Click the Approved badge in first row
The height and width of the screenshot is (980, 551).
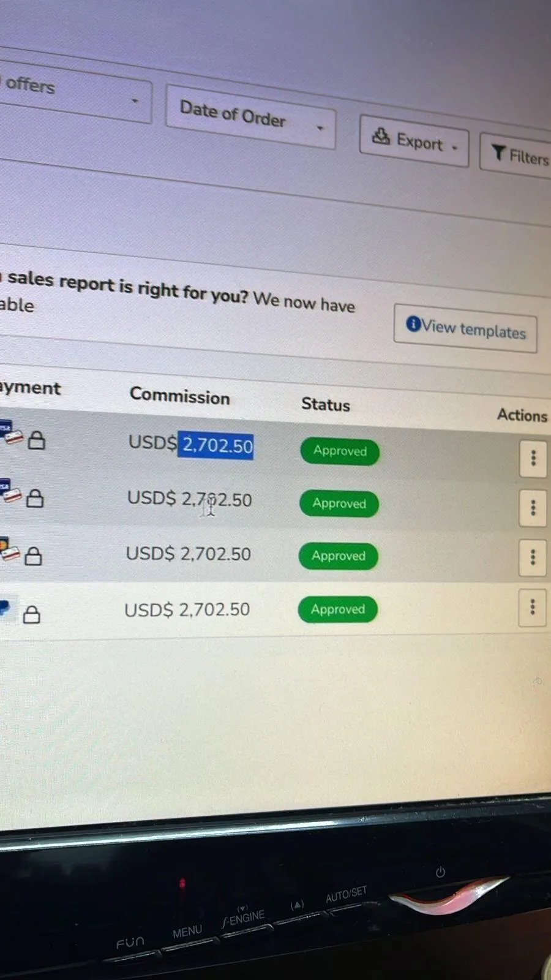pos(340,451)
